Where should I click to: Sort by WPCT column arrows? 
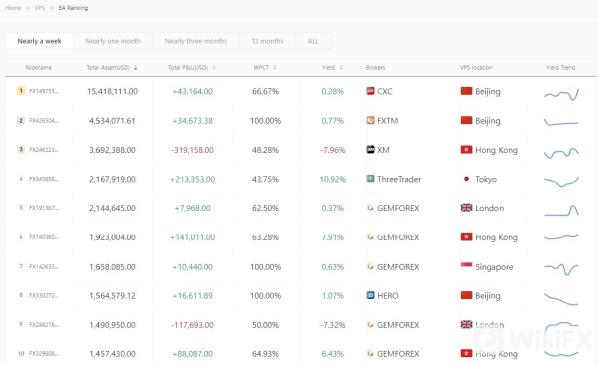(275, 68)
